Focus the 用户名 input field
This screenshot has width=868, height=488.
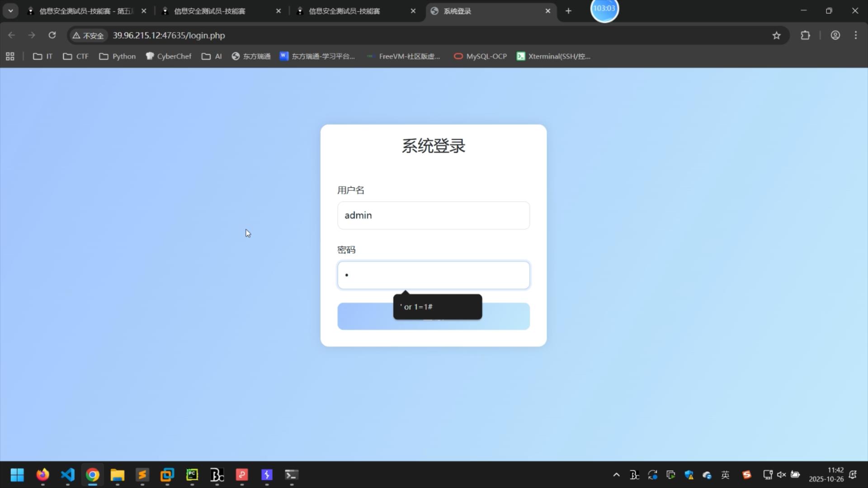pos(433,216)
